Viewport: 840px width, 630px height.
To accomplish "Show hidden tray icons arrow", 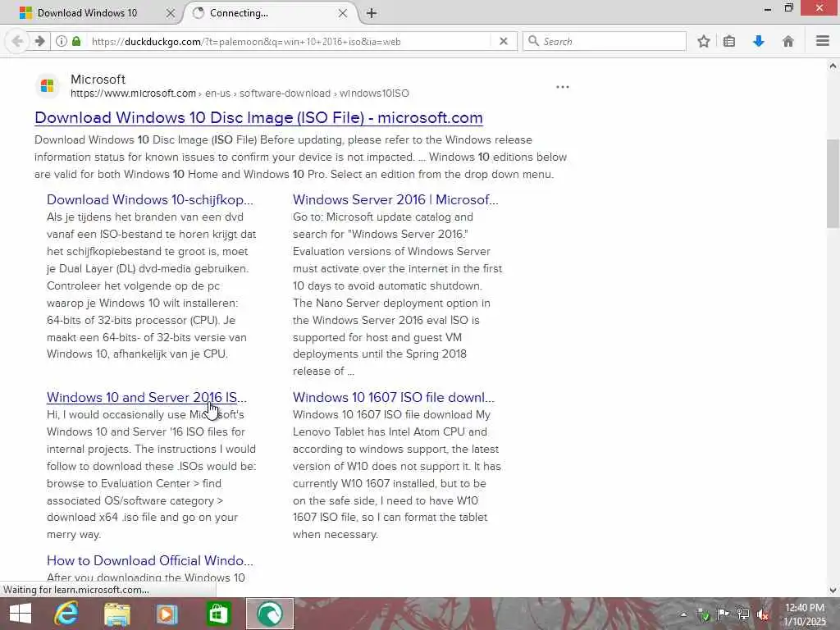I will pyautogui.click(x=683, y=614).
